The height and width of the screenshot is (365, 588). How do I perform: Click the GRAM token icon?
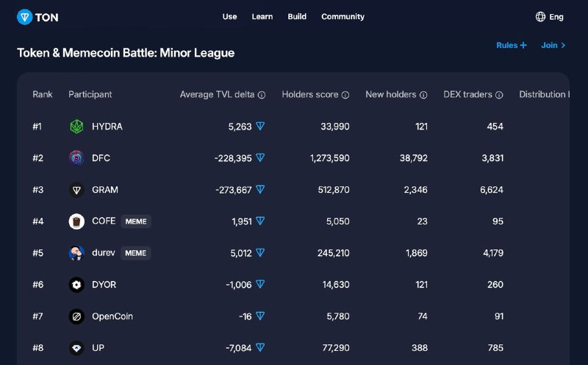pos(76,190)
